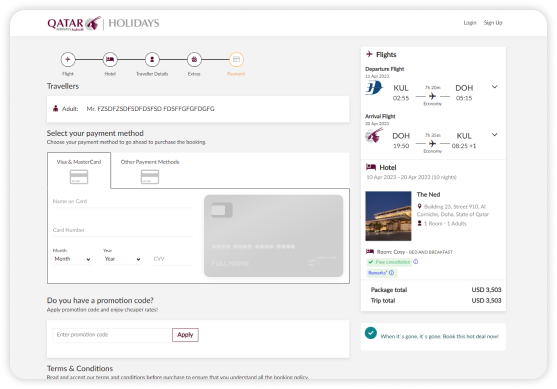
Task: Open the Remarks info icon
Action: pos(391,273)
